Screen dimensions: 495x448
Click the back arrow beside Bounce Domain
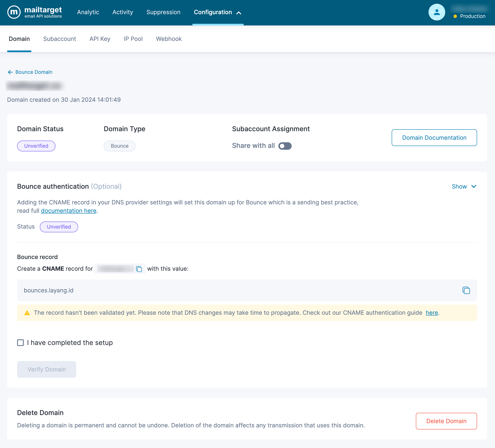[x=10, y=72]
